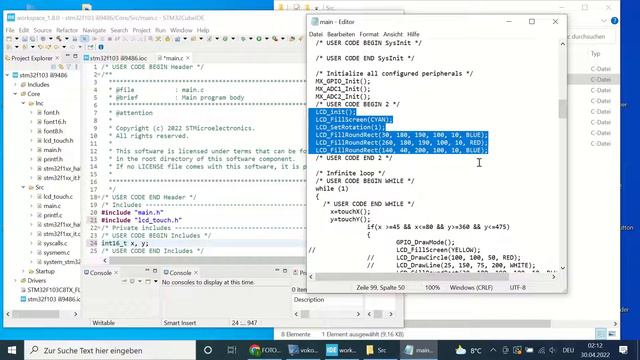Click the Display Selected Console icon
The image size is (640, 360).
click(x=132, y=282)
